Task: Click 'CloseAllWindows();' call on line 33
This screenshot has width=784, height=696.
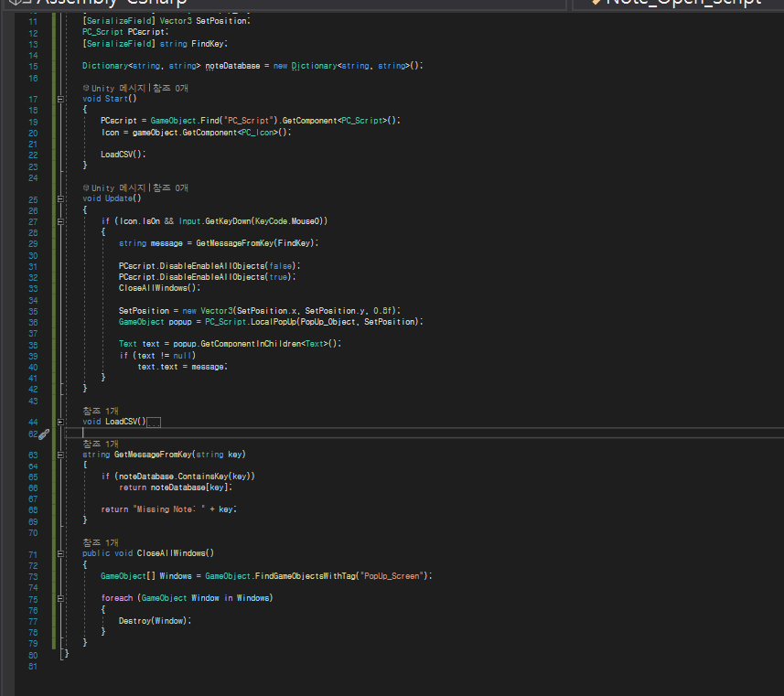Action: pyautogui.click(x=159, y=288)
